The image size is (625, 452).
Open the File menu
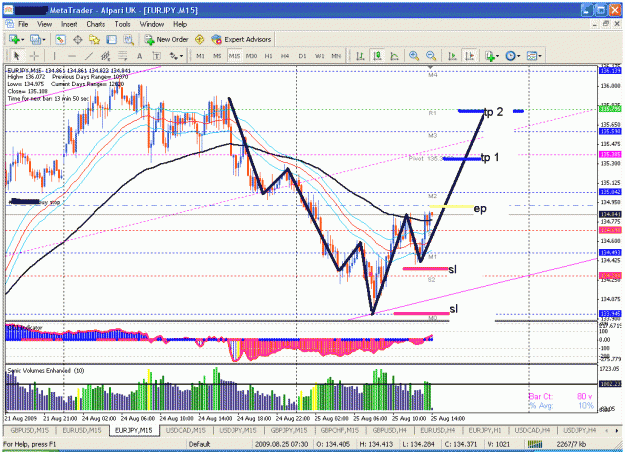23,24
